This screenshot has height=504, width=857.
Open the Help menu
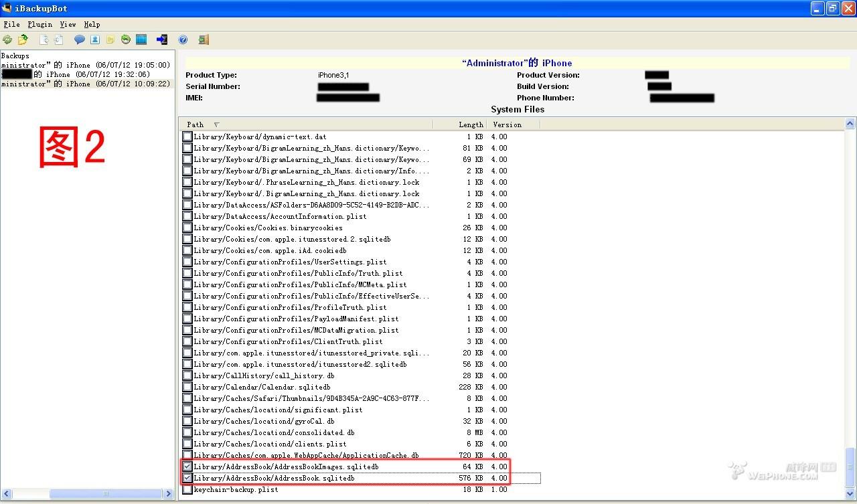[92, 24]
